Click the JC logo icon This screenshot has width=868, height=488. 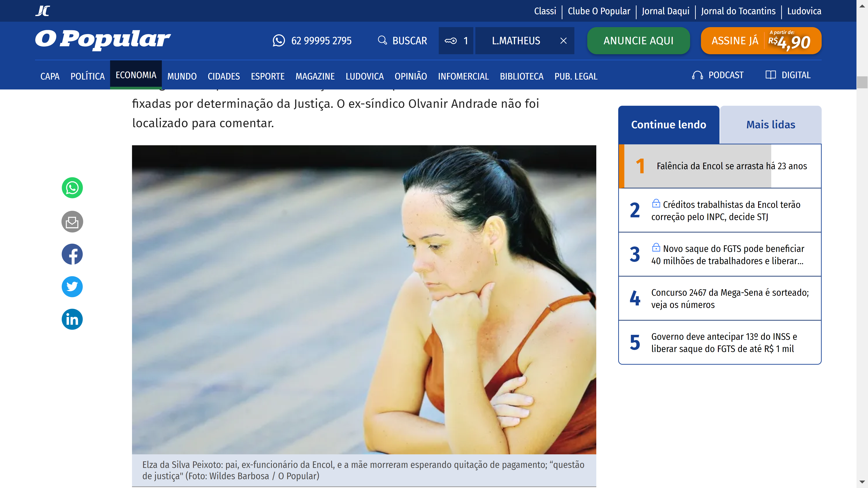43,11
